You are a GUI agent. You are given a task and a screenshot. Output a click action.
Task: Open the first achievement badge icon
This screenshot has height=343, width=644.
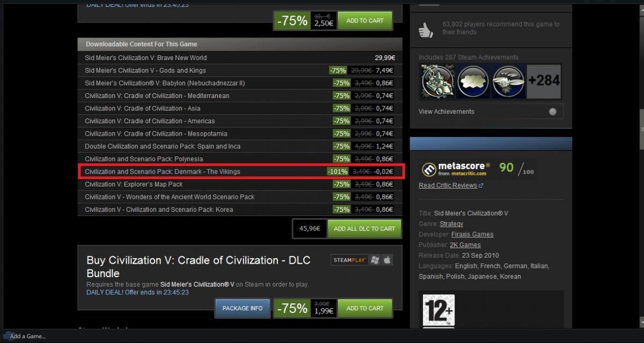[x=437, y=81]
